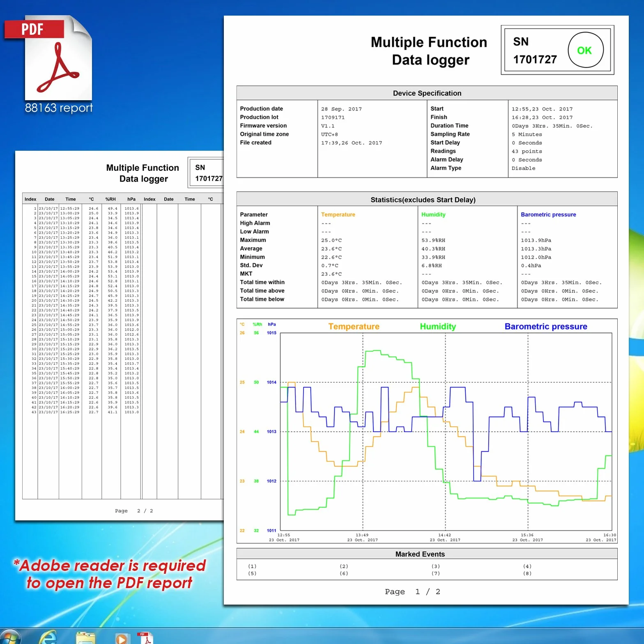
Task: Select the Adobe PDF icon in the taskbar
Action: (145, 637)
